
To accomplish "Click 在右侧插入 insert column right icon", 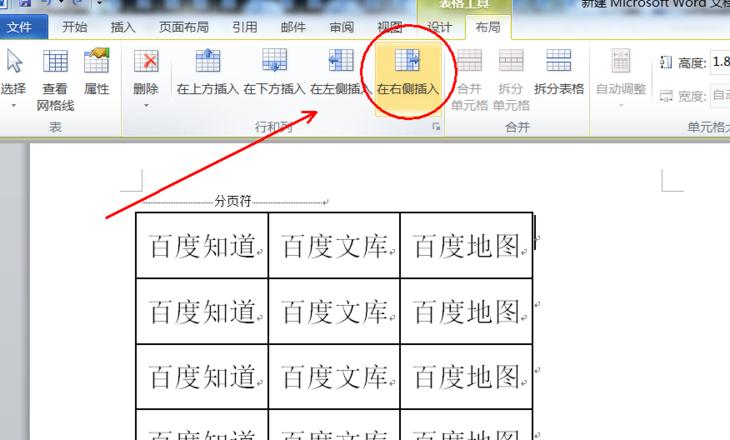I will pyautogui.click(x=407, y=61).
